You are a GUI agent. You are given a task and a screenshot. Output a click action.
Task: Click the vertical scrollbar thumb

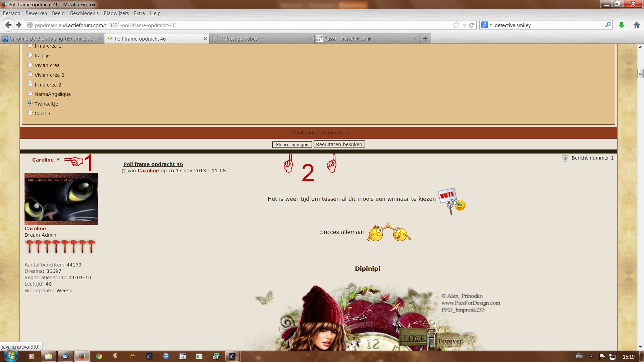640,73
